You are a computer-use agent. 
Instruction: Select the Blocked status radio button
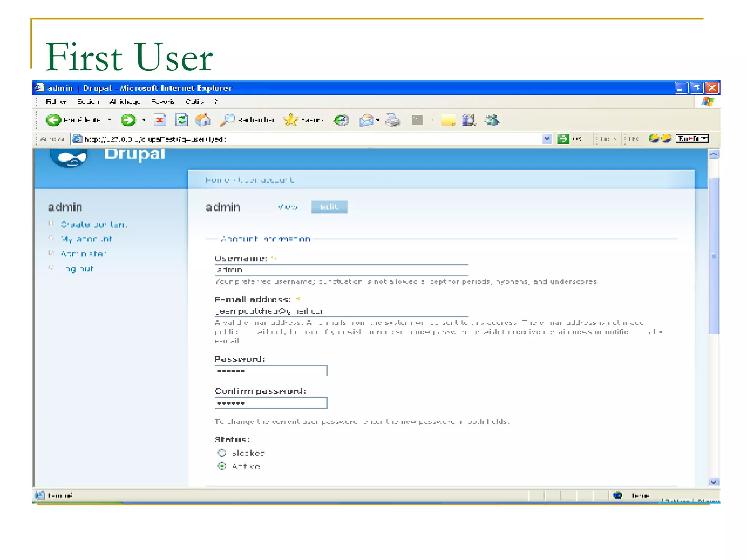point(222,452)
